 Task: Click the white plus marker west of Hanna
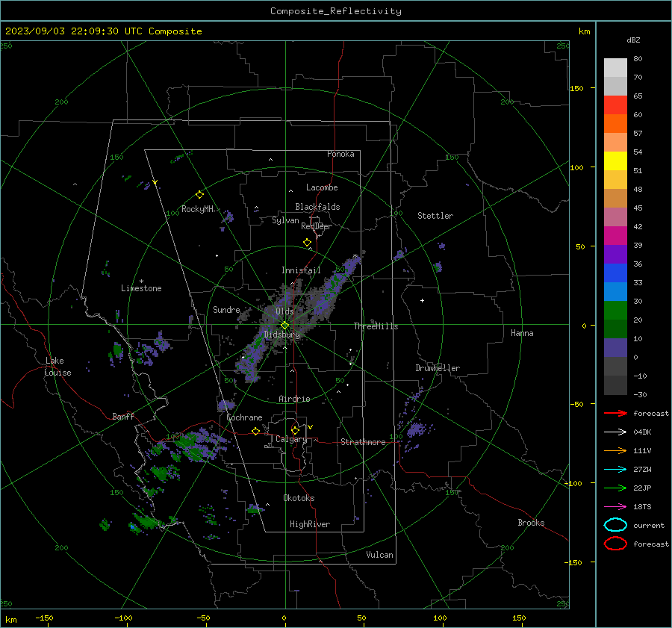point(422,300)
